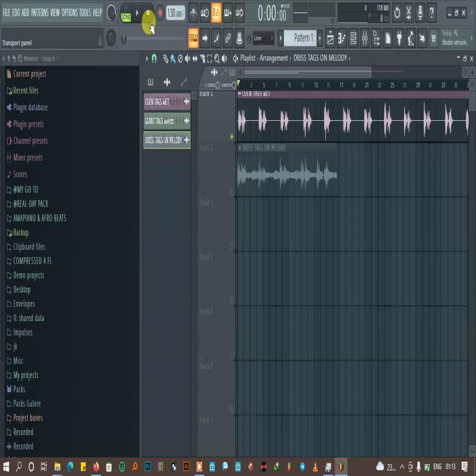Select the Paint tool in the Playlist
Screen dimensions: 476x476
[172, 58]
